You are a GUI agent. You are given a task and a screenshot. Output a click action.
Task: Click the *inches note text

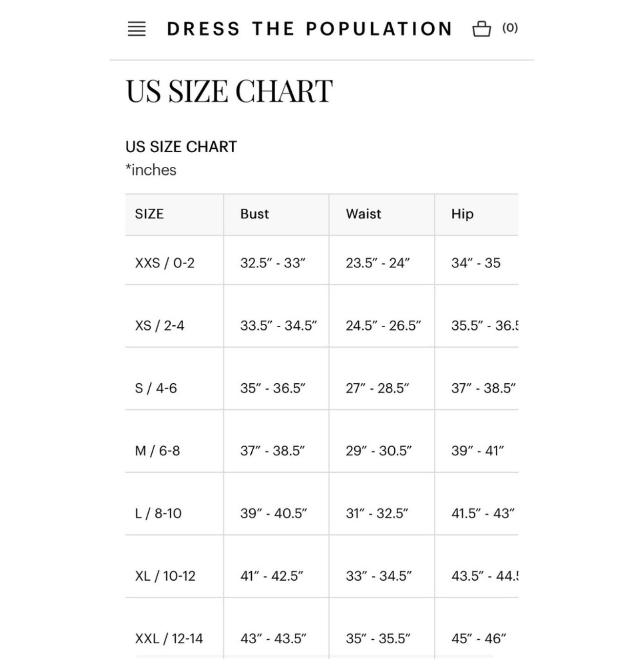click(x=151, y=170)
